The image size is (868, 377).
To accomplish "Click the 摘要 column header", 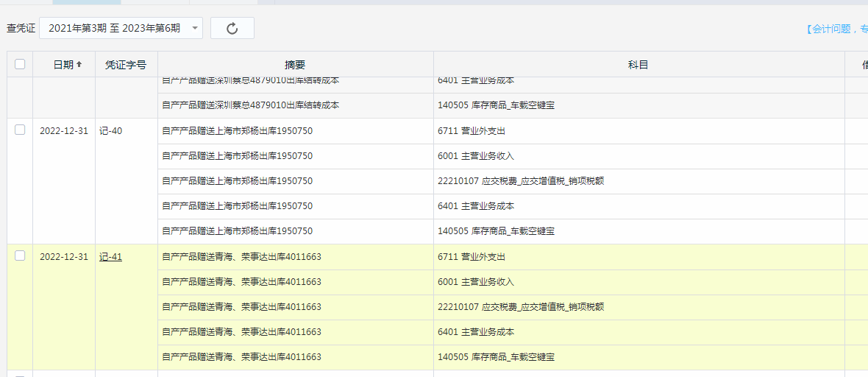I will [295, 65].
